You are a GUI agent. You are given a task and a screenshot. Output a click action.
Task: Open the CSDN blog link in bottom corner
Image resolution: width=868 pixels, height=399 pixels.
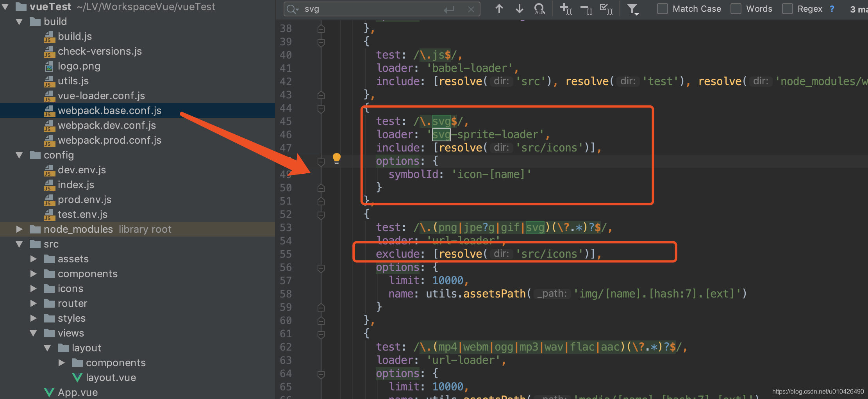point(819,391)
